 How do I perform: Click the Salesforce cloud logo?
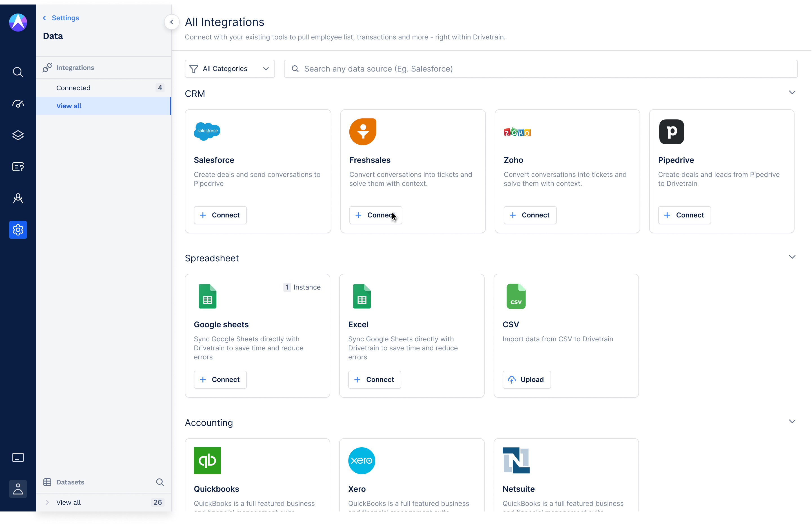[207, 131]
